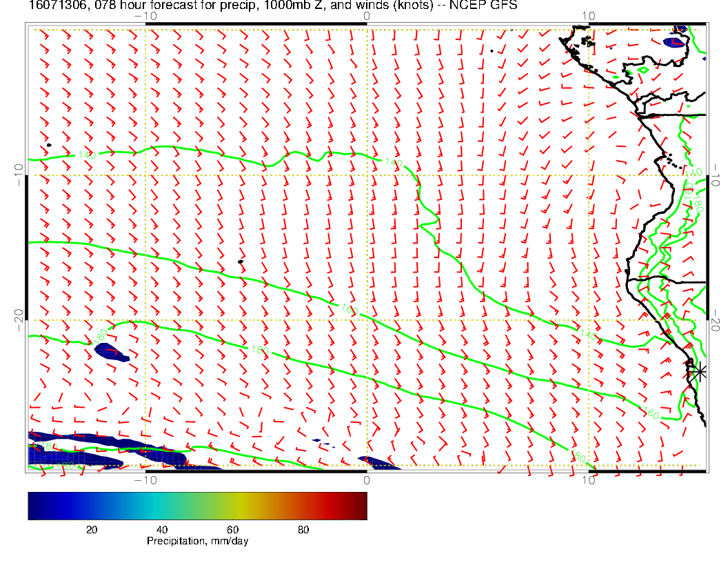Click the "140" contour label at the western map edge
Screen dimensions: 728x563
87,155
